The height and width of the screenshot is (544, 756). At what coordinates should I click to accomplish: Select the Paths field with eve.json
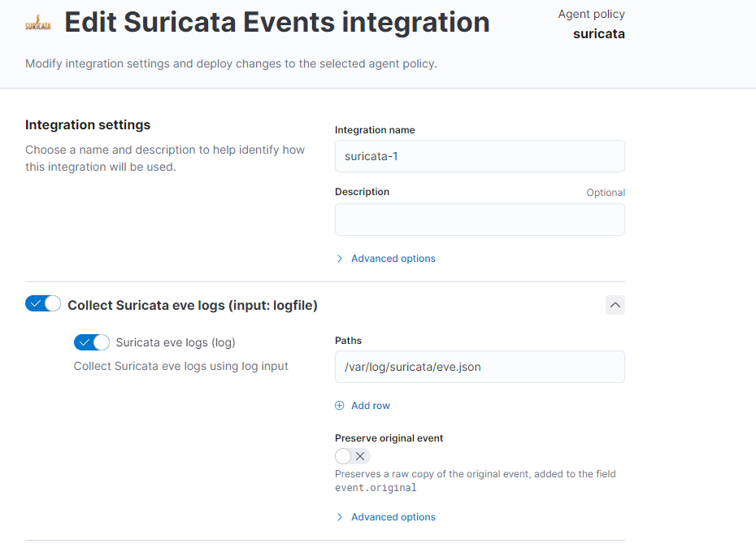[x=480, y=367]
